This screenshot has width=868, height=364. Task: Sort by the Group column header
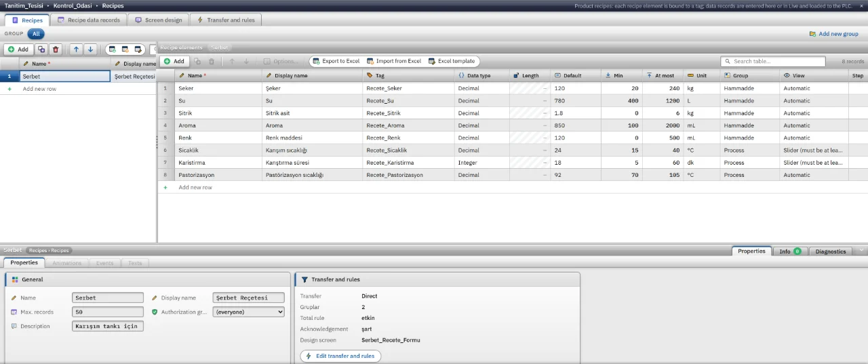pyautogui.click(x=749, y=75)
